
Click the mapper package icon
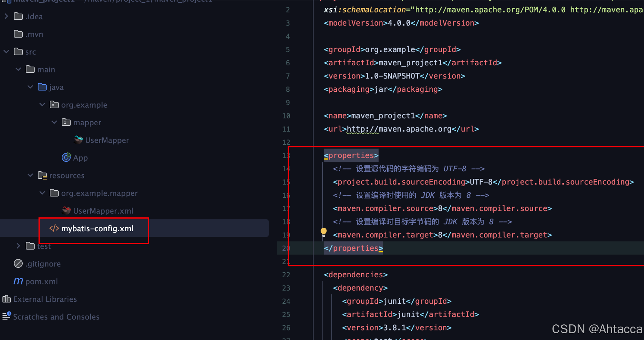(x=66, y=122)
